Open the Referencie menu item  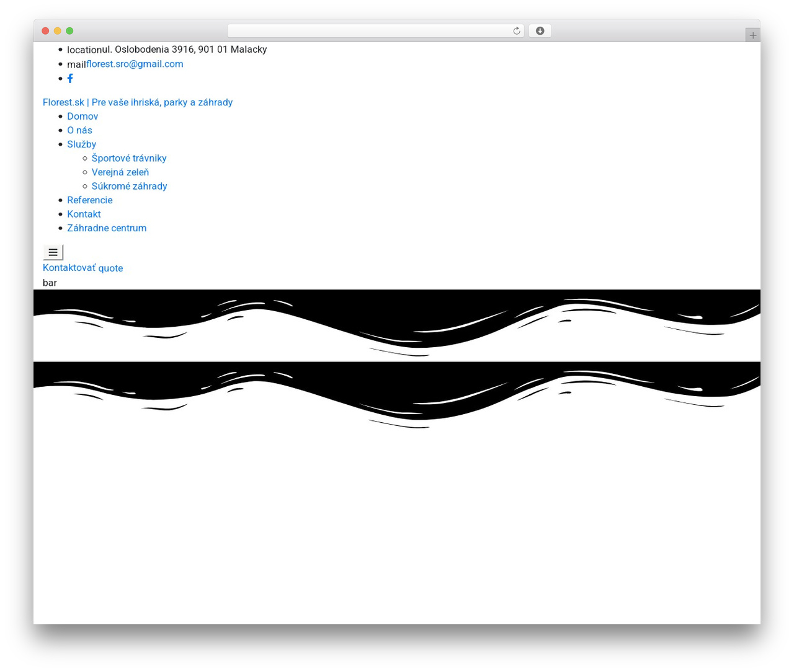point(90,200)
